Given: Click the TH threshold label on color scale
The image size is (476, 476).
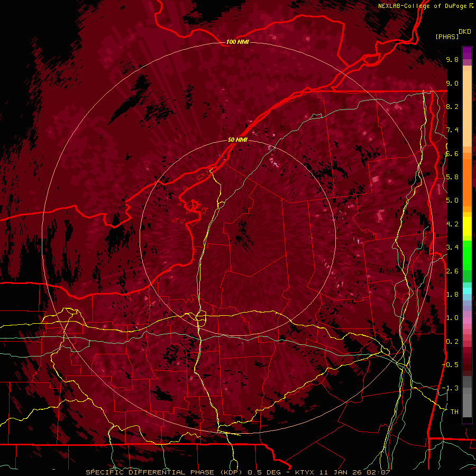Looking at the screenshot, I should click(x=454, y=412).
